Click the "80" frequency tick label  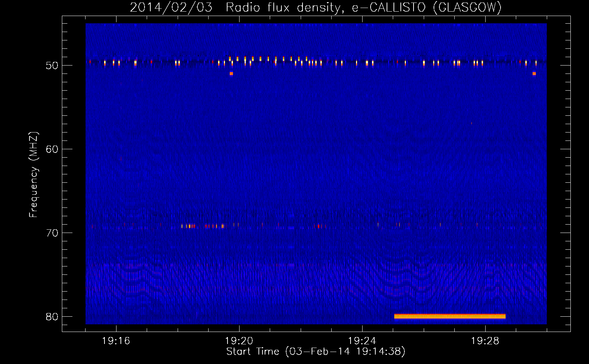click(x=52, y=317)
